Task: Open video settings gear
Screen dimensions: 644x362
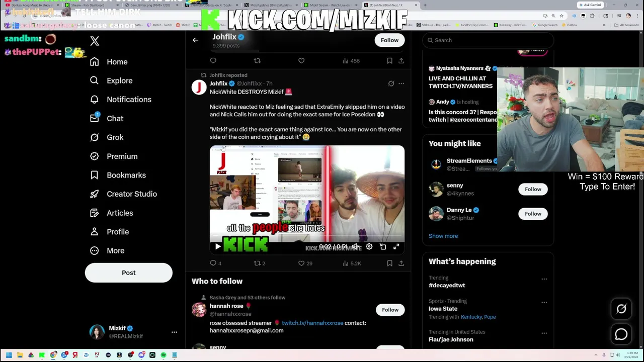Action: point(369,247)
